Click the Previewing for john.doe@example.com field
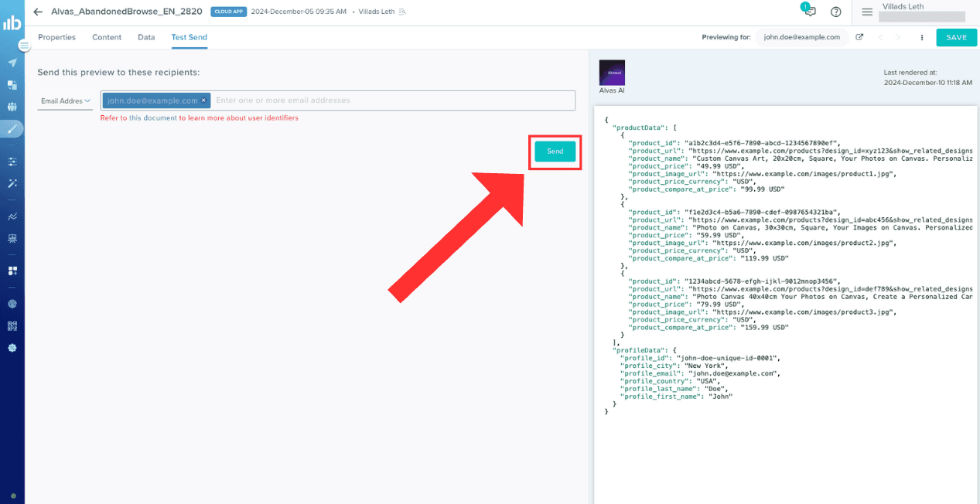This screenshot has width=980, height=504. click(801, 37)
